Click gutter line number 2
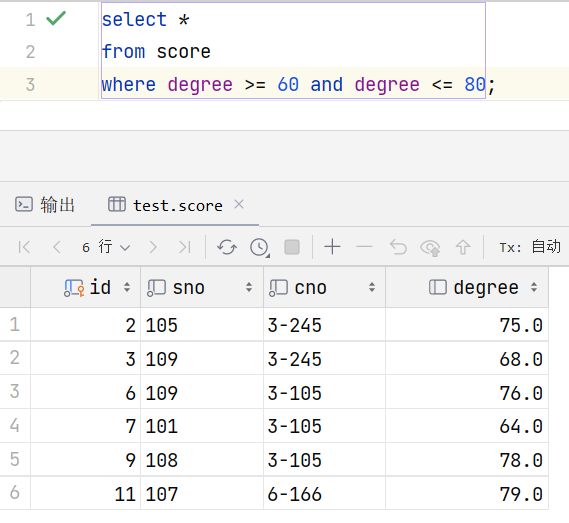Viewport: 569px width, 523px height. pyautogui.click(x=30, y=52)
